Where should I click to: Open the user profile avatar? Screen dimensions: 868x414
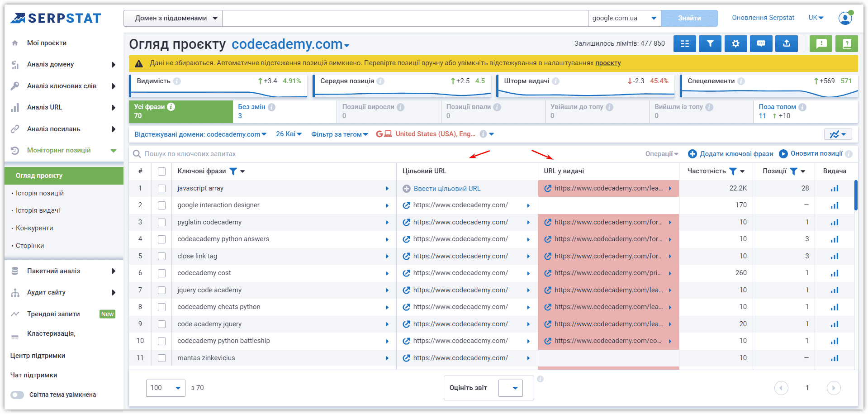coord(845,18)
